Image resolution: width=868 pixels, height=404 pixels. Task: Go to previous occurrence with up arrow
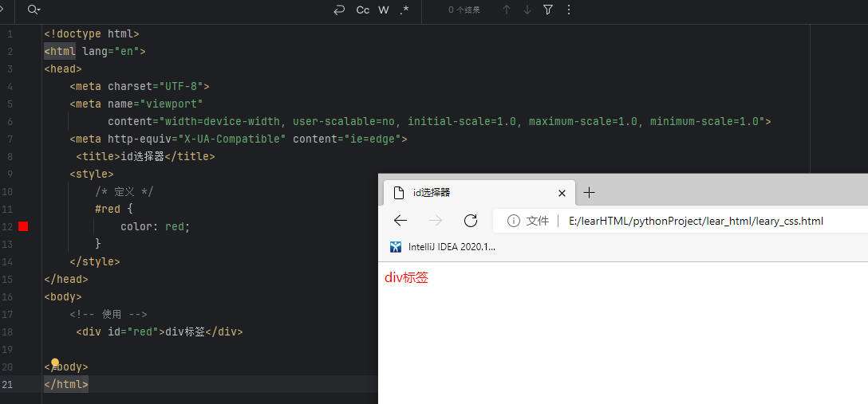506,10
